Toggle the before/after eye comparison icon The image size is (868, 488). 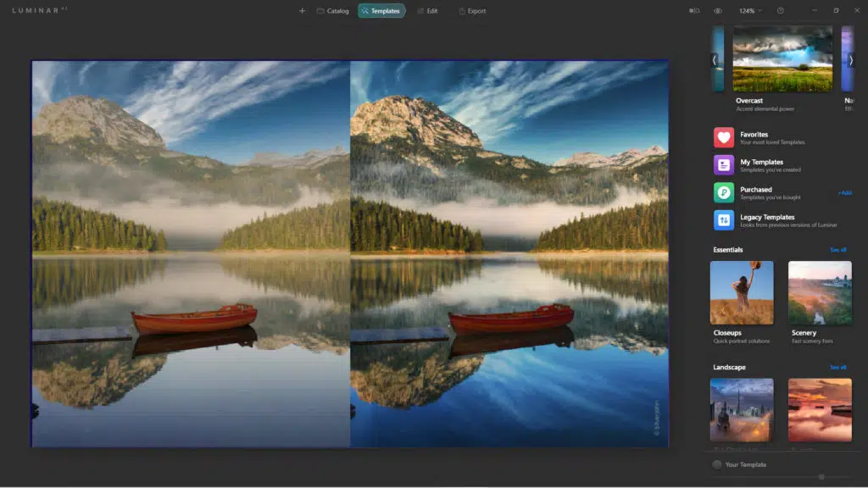[718, 11]
